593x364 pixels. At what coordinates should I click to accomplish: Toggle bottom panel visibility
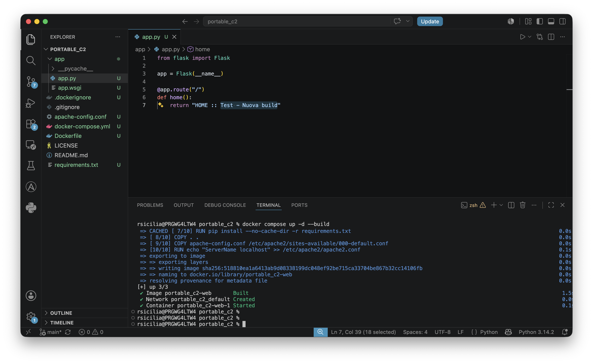(x=551, y=21)
